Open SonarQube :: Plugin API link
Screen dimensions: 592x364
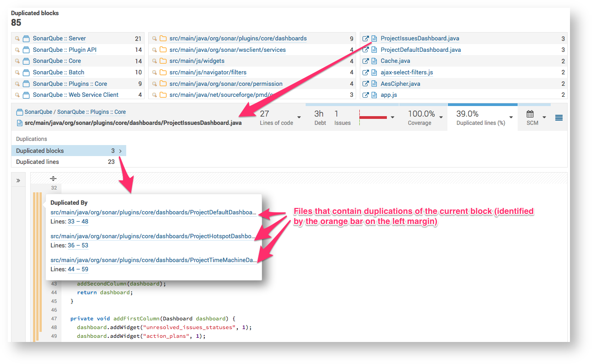(x=65, y=50)
